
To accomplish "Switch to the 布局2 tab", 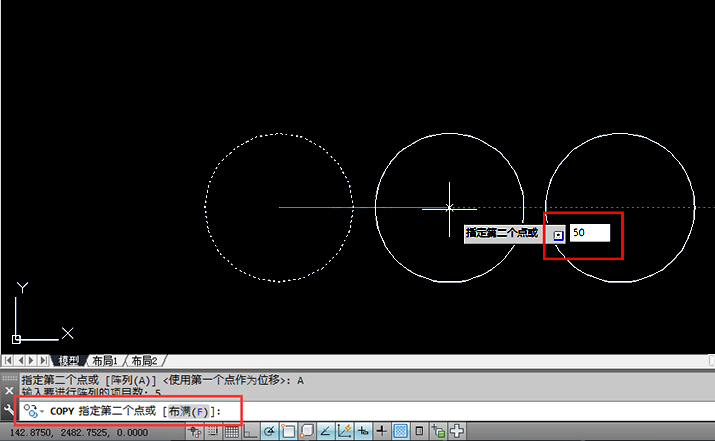I will tap(144, 361).
